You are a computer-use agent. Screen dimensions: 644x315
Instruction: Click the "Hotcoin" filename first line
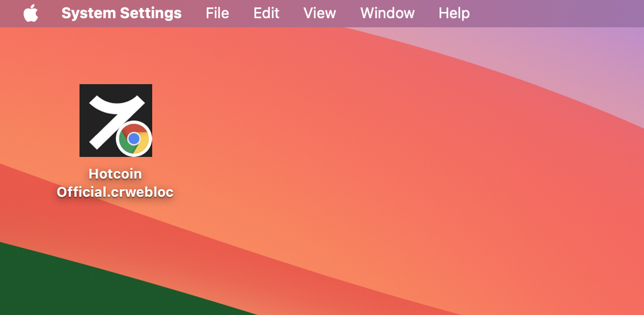point(115,174)
